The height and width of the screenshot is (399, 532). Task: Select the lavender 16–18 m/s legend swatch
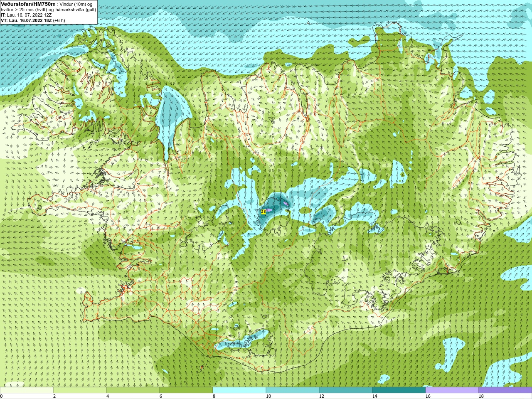452,390
